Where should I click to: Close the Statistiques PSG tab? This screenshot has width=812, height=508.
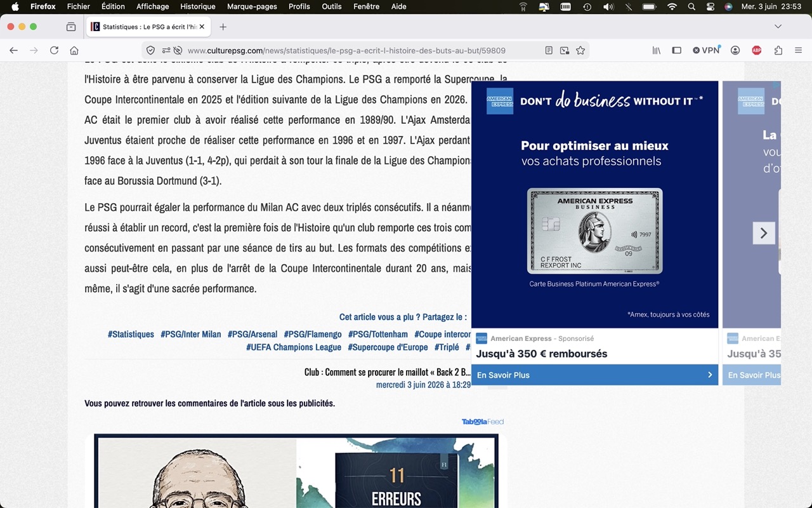pyautogui.click(x=202, y=27)
